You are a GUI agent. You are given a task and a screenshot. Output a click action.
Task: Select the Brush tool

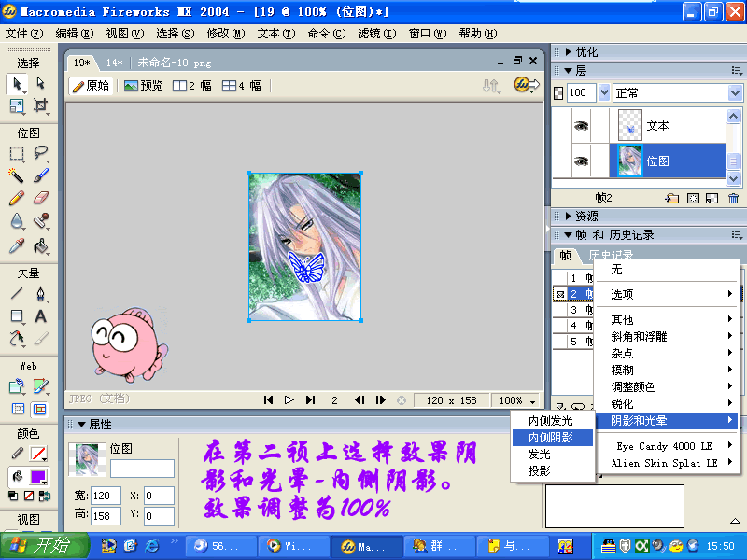coord(40,175)
